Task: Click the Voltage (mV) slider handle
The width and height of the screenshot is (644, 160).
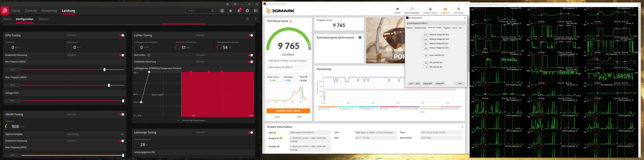Action: pyautogui.click(x=123, y=101)
